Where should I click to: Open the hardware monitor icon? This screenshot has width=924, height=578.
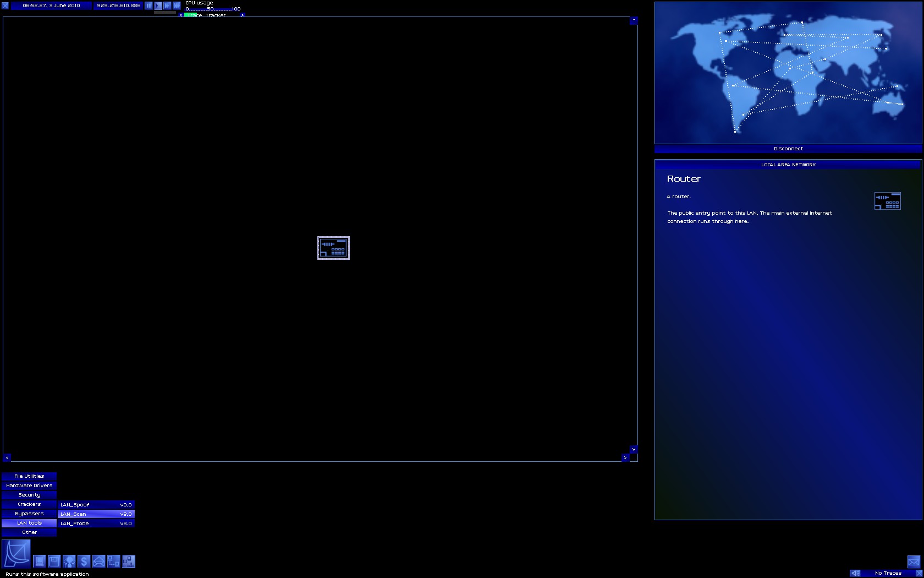pos(39,561)
